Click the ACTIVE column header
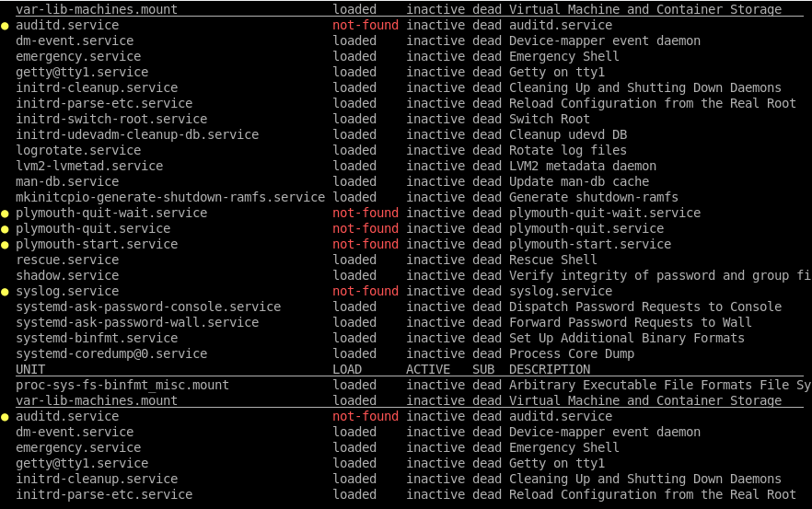 [428, 369]
